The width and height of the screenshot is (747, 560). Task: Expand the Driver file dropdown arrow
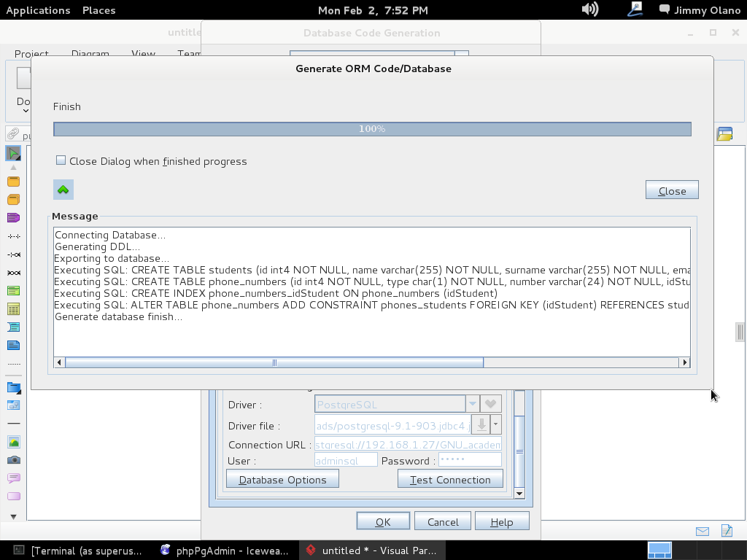[496, 424]
